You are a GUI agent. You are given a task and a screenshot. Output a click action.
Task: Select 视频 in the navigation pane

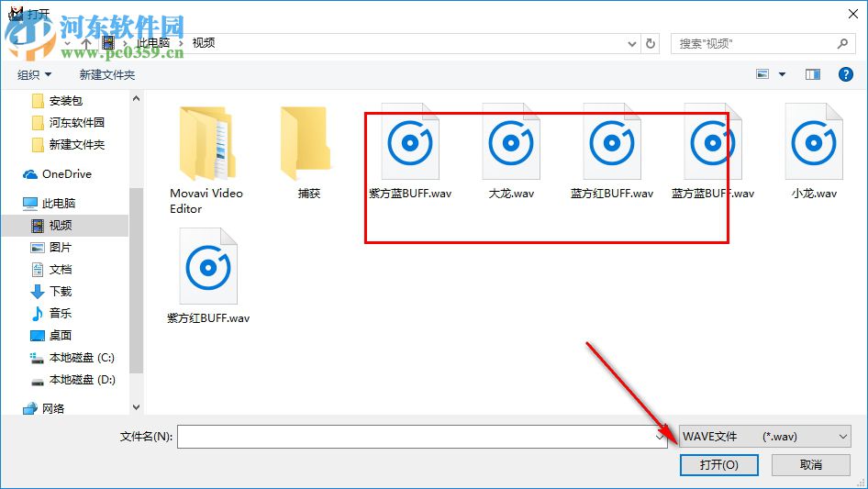click(x=65, y=226)
